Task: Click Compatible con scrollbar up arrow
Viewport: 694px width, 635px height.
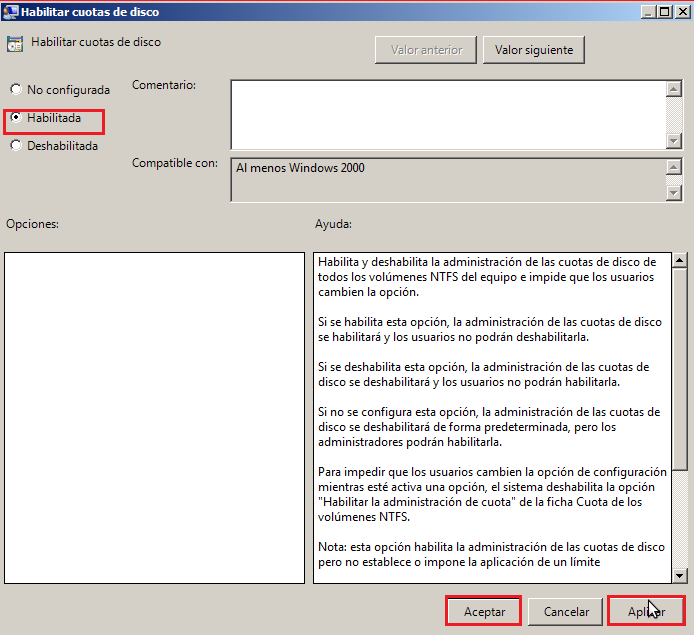Action: point(674,167)
